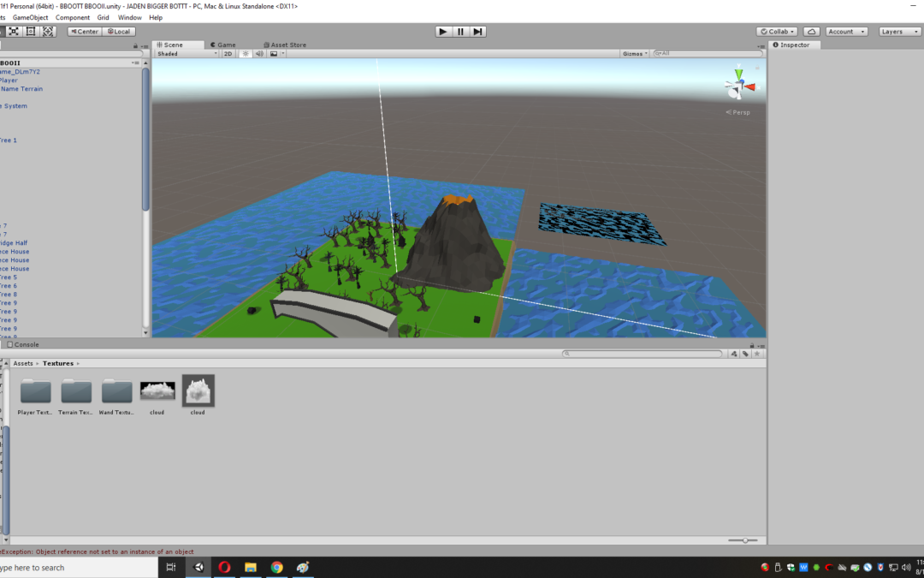Click Assets in the breadcrumb path

(x=23, y=363)
